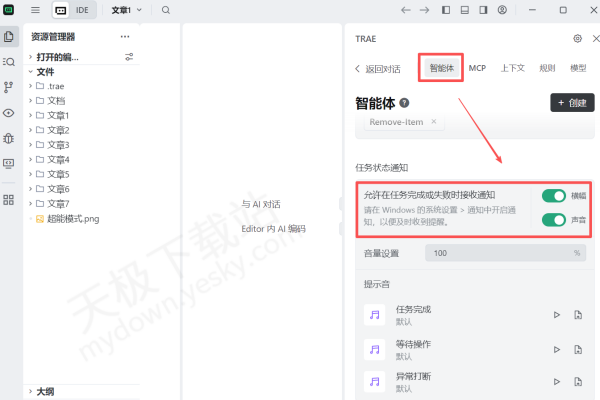Image resolution: width=600 pixels, height=400 pixels.
Task: Click the 创建 create agent button
Action: click(571, 103)
